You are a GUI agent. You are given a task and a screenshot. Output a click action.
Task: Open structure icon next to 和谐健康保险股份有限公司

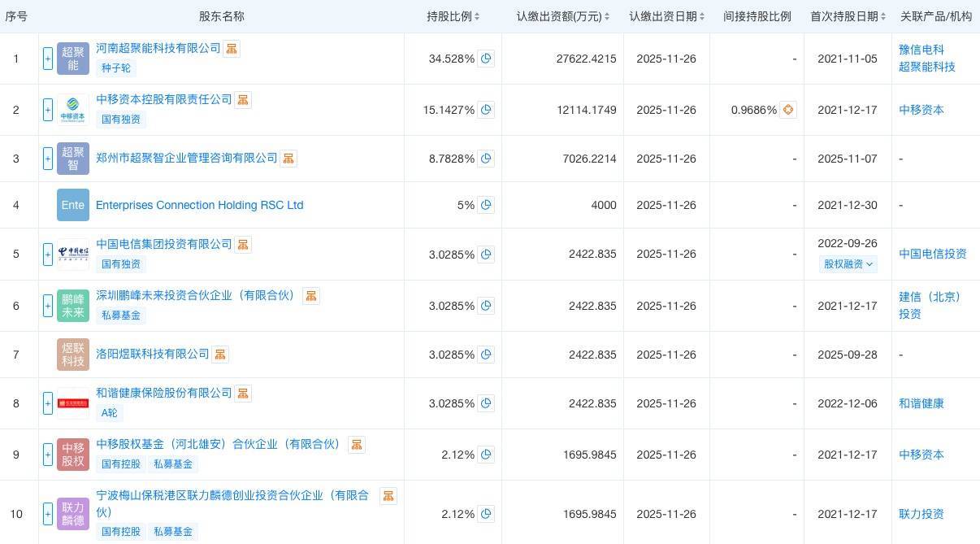coord(243,394)
